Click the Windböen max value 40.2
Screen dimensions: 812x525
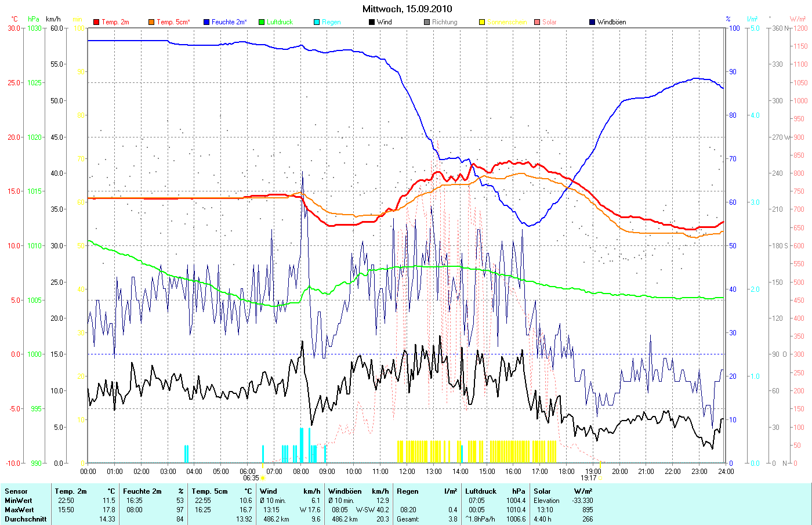(382, 510)
